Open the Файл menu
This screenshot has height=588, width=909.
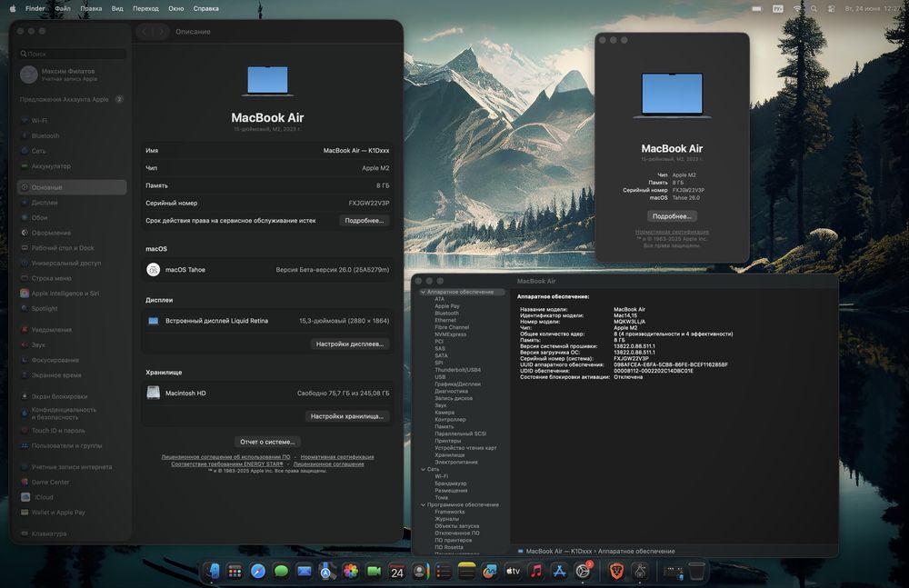point(63,9)
